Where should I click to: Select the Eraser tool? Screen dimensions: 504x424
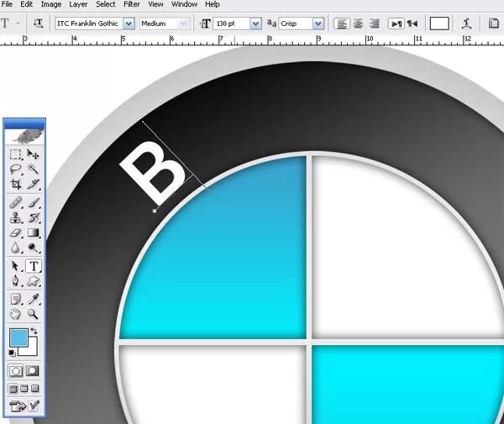point(15,233)
